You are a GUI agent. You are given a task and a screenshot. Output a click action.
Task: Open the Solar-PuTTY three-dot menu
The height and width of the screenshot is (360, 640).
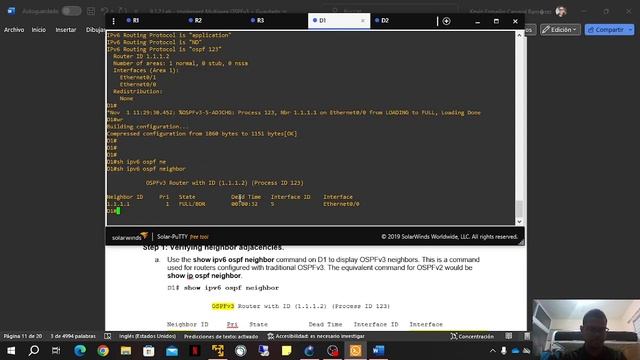click(113, 21)
